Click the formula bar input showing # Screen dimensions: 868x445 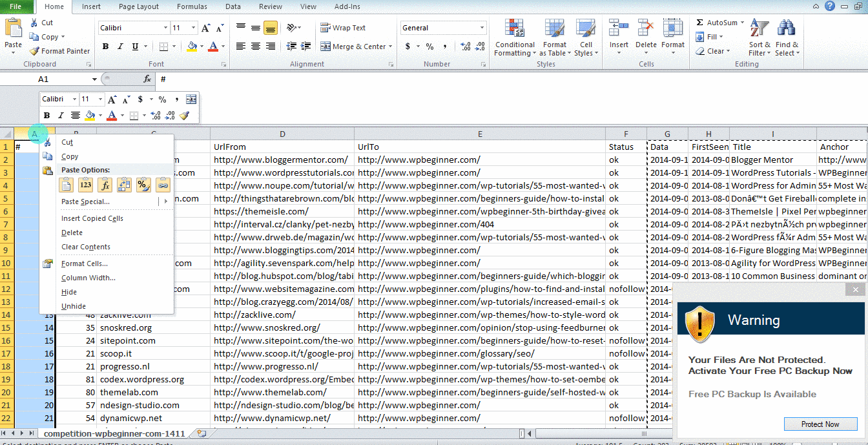click(510, 79)
